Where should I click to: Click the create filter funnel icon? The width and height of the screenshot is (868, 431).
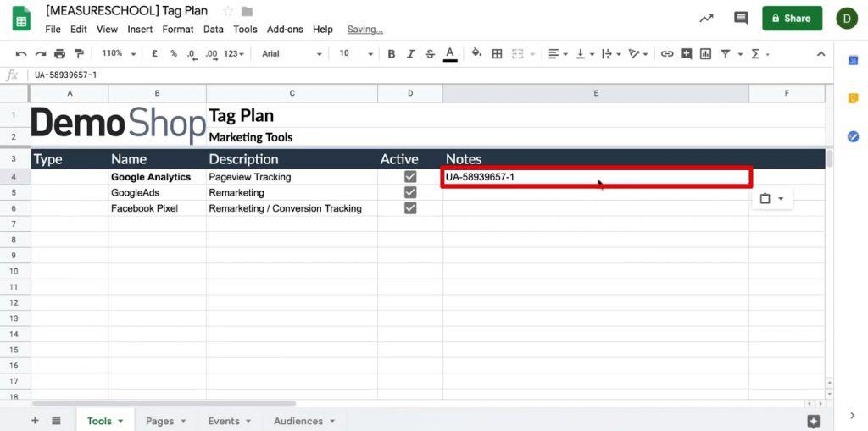click(725, 53)
